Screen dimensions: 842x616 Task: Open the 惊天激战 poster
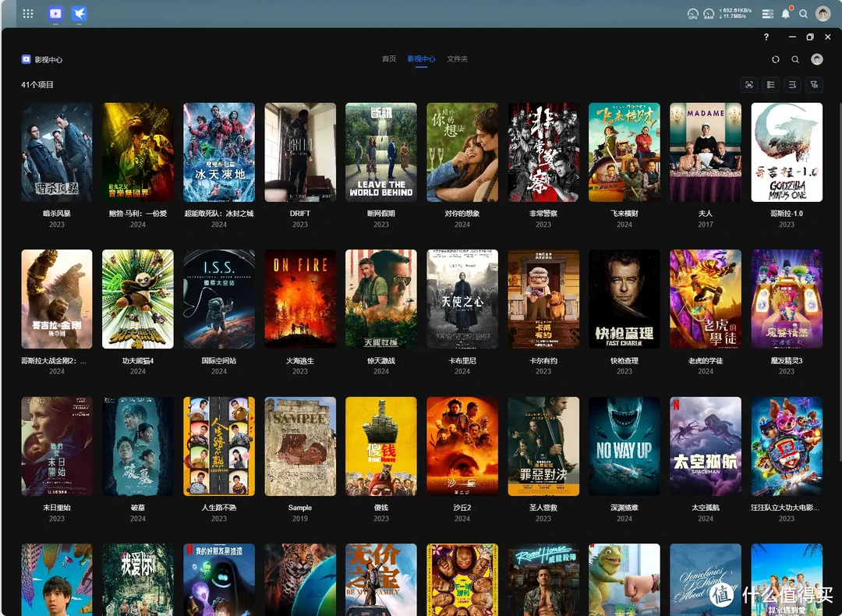click(x=381, y=299)
